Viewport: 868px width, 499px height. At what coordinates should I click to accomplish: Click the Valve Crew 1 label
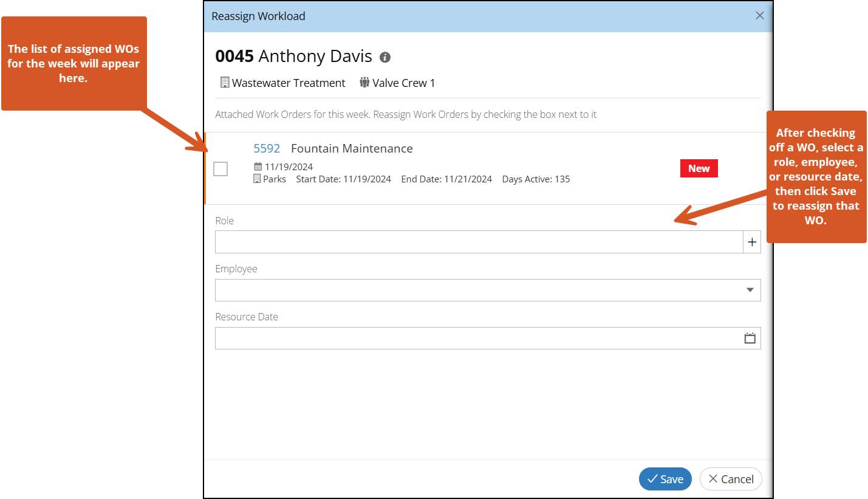pyautogui.click(x=404, y=83)
